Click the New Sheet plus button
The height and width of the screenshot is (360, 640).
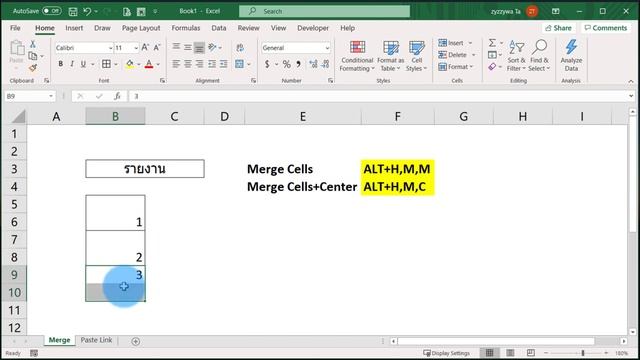tap(136, 341)
